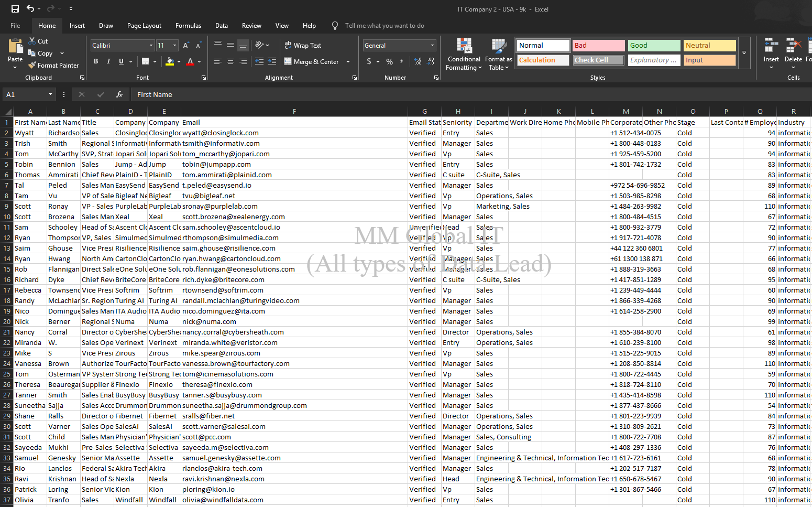Click the Accounting Number Format dollar icon

(369, 61)
